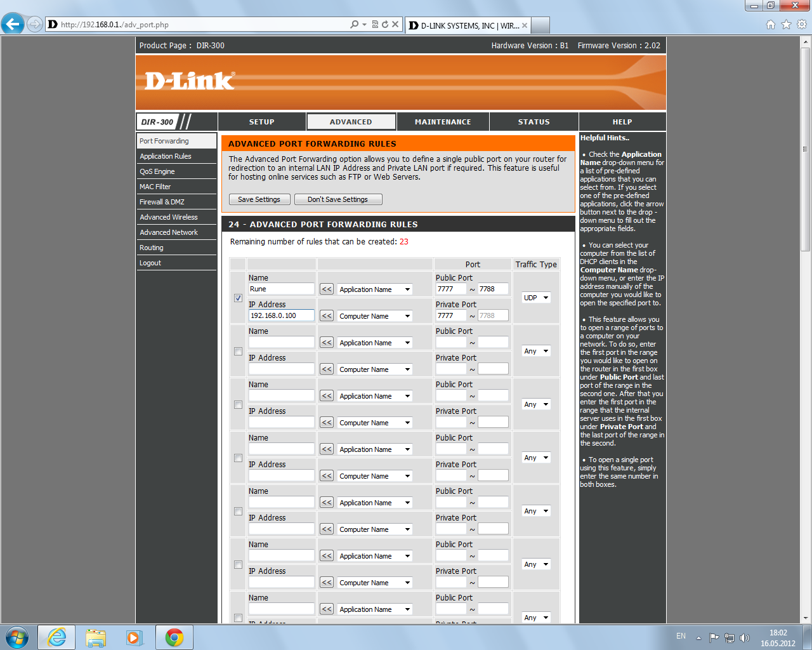Click the Public Port end field 7788
Image resolution: width=812 pixels, height=650 pixels.
tap(493, 289)
